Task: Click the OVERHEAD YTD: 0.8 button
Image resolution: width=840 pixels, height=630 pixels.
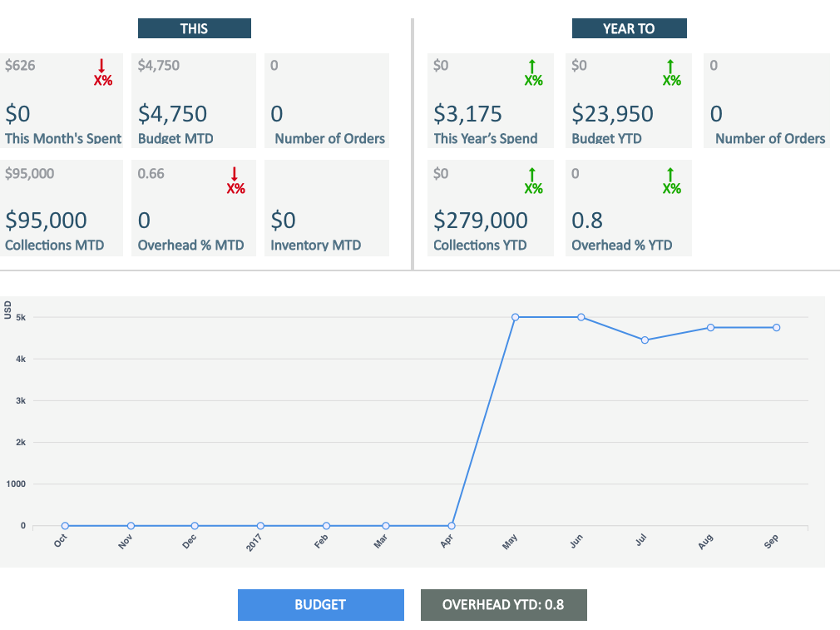Action: tap(503, 605)
